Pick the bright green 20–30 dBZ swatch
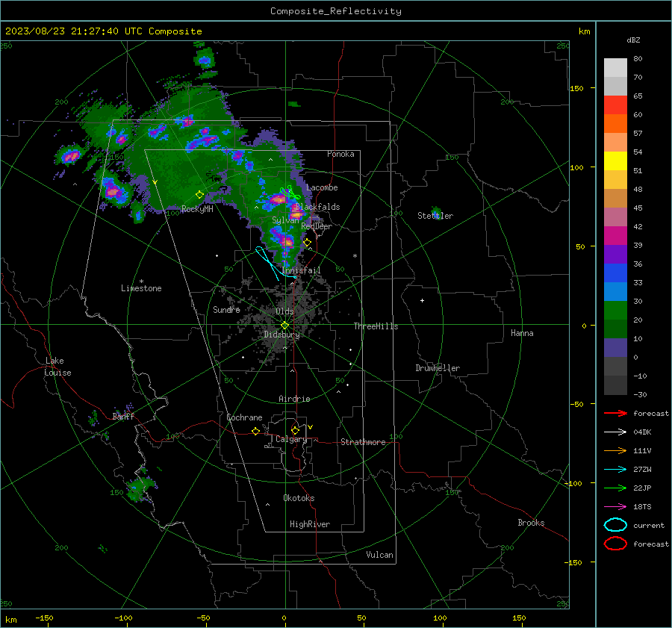672x628 pixels. click(x=615, y=311)
